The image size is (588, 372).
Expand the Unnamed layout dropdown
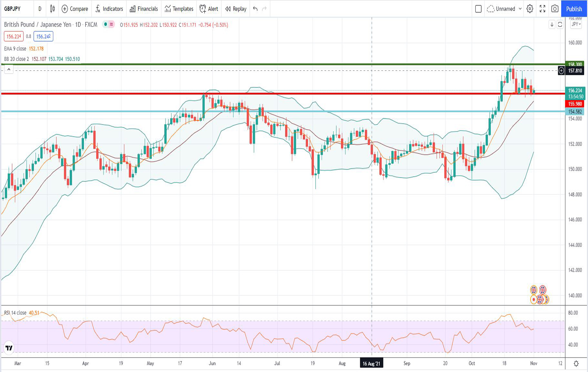pos(520,9)
